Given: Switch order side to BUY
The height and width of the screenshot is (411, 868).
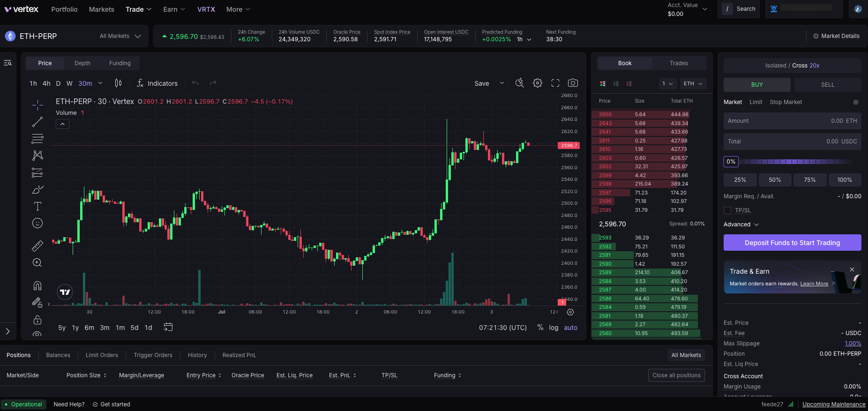Looking at the screenshot, I should [x=757, y=85].
